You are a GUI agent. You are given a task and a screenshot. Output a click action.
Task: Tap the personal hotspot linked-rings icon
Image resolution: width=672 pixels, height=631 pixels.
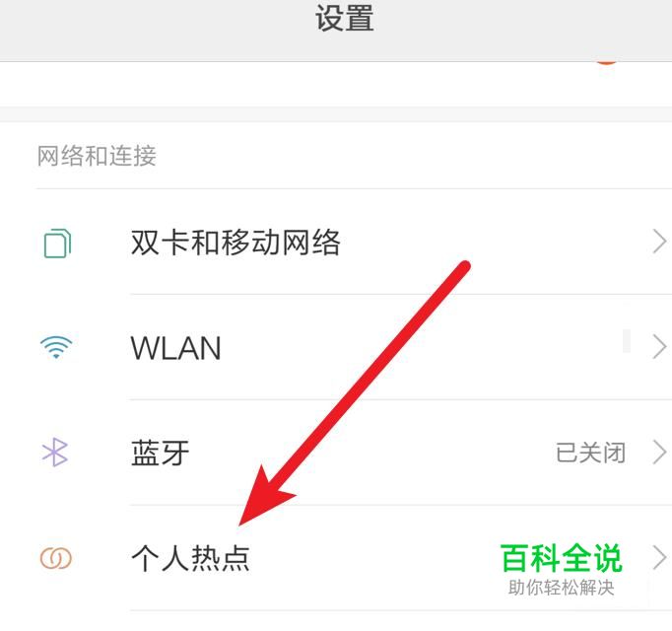(x=56, y=558)
